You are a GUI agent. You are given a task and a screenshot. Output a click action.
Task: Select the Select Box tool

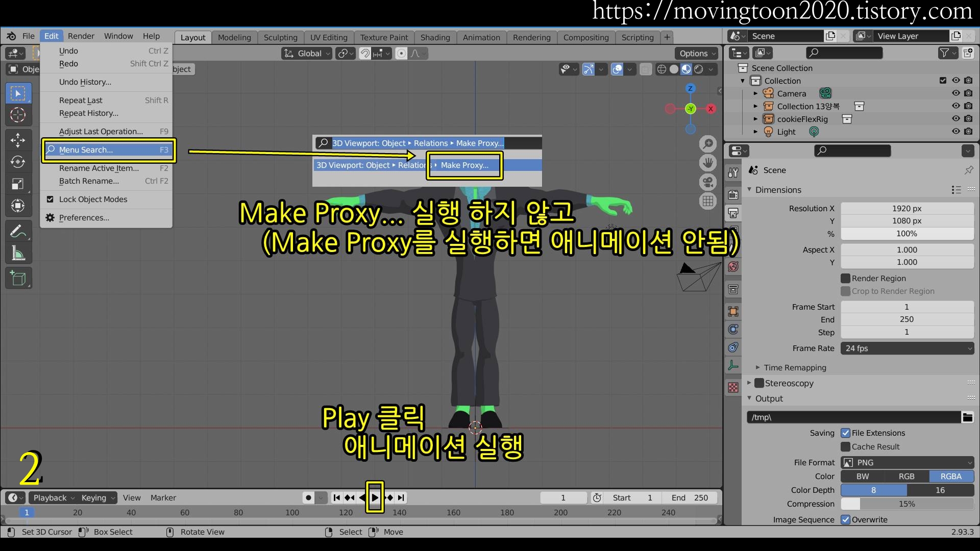pos(18,93)
